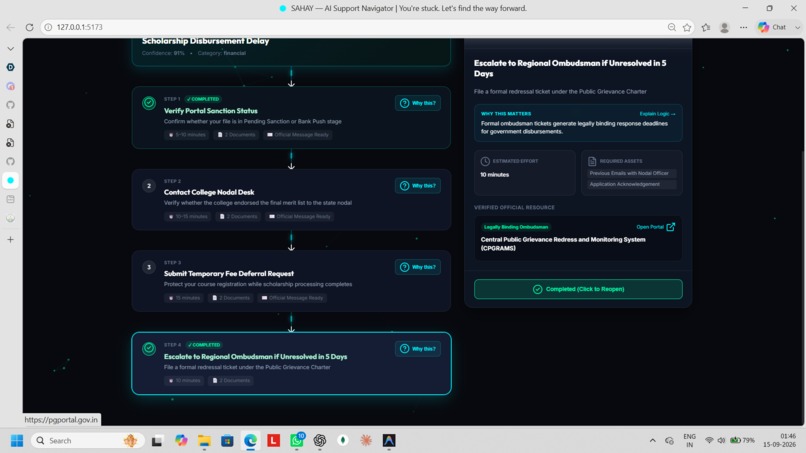The height and width of the screenshot is (453, 806).
Task: Click the Required Assets document icon
Action: tap(592, 161)
